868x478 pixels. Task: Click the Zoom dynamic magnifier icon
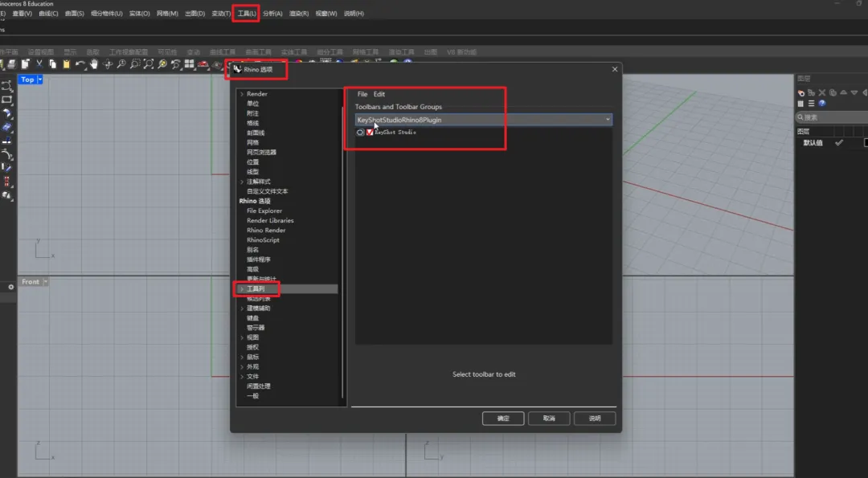pos(121,64)
